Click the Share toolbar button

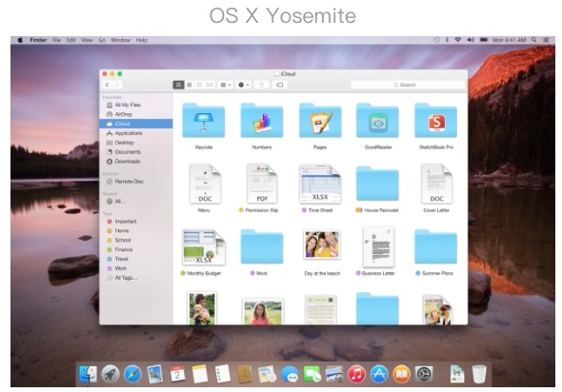[262, 85]
